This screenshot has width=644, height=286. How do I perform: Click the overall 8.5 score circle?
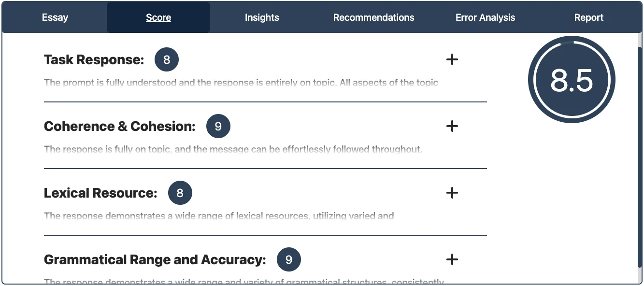coord(572,80)
